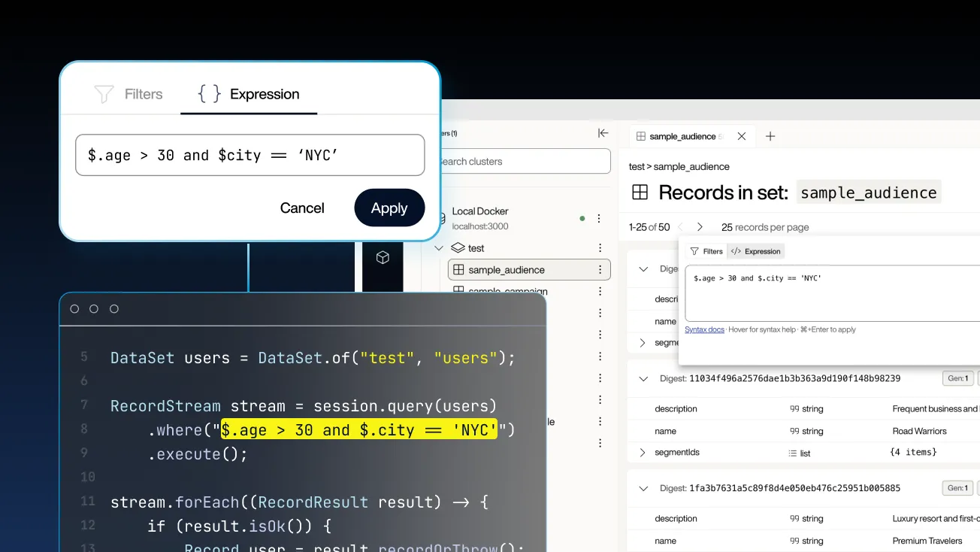This screenshot has width=980, height=552.
Task: Cancel the expression dialog
Action: pyautogui.click(x=302, y=208)
